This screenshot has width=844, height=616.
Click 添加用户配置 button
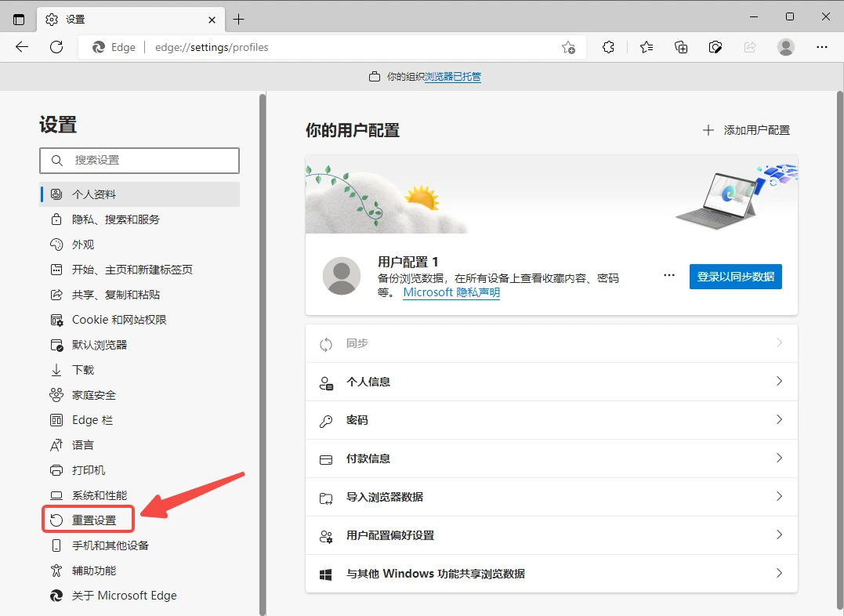(747, 130)
